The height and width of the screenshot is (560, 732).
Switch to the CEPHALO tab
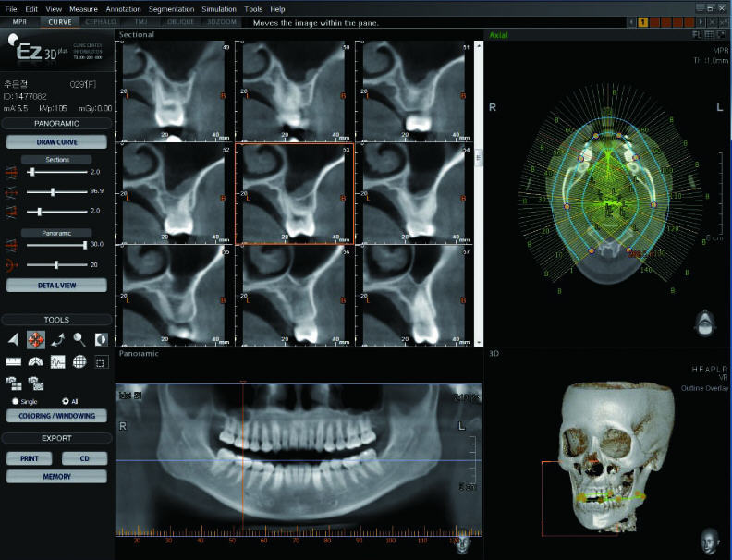pyautogui.click(x=101, y=22)
